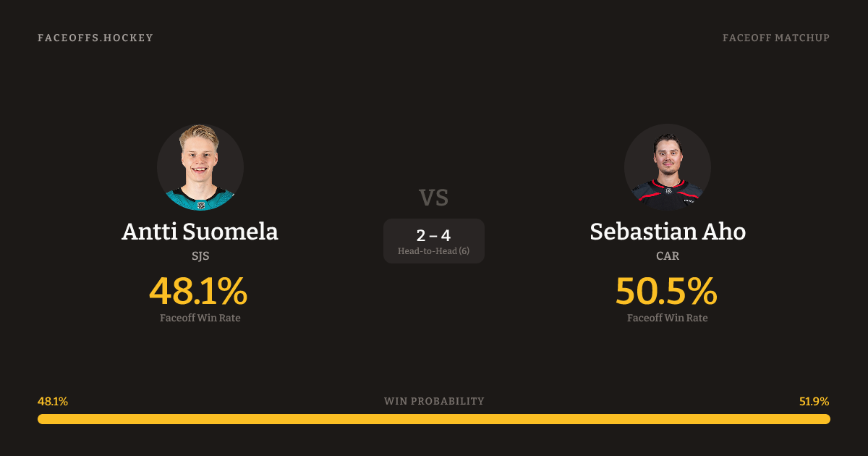The height and width of the screenshot is (456, 868).
Task: Click Suomela's large 48.1% faceoff stat
Action: [x=198, y=291]
